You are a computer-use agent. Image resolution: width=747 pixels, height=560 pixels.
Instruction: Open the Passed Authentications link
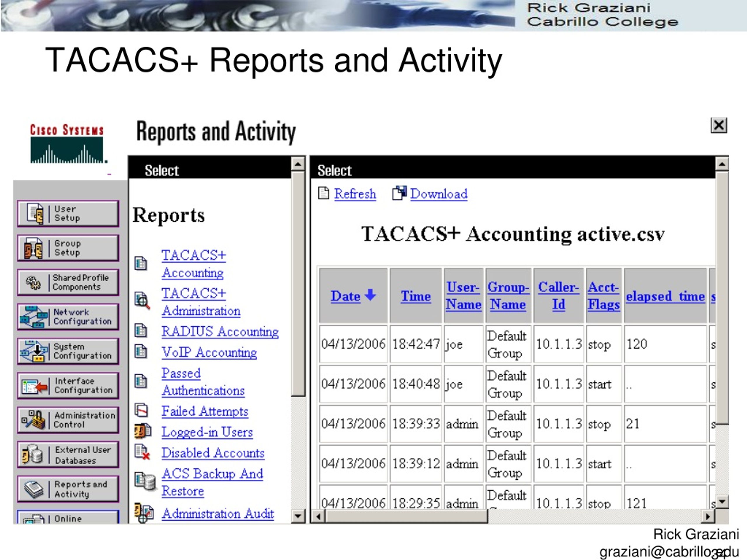pos(203,382)
